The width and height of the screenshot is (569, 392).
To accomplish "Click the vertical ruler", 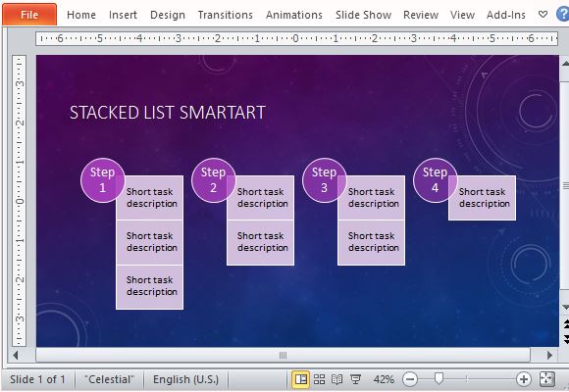I will [19, 201].
